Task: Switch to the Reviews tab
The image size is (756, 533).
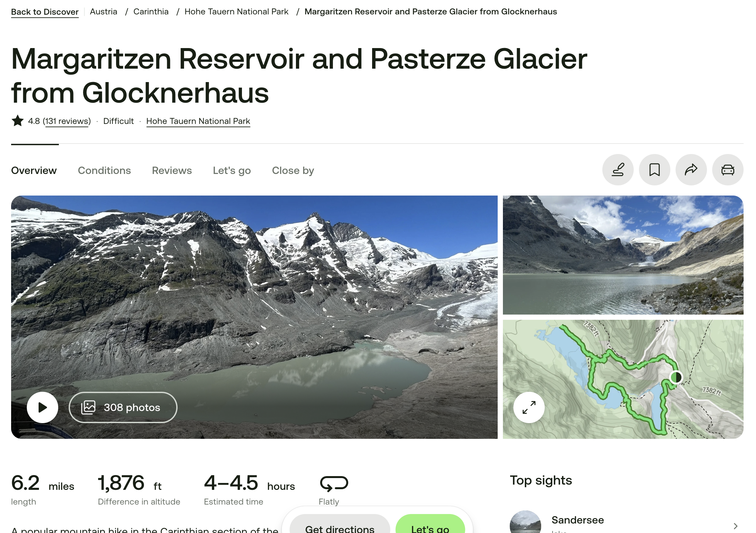Action: coord(172,171)
